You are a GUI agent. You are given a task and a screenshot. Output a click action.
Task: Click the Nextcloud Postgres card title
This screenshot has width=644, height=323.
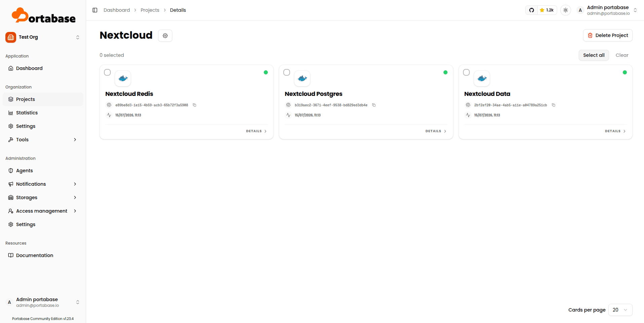(x=314, y=94)
